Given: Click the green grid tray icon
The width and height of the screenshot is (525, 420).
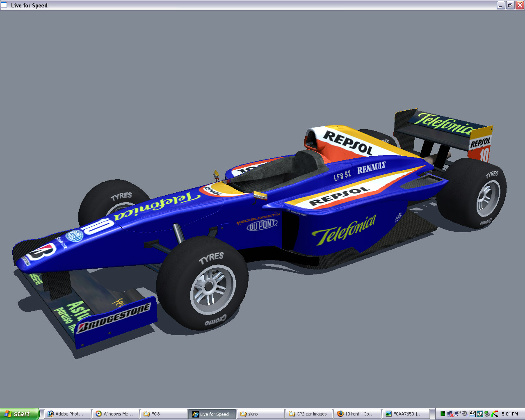Looking at the screenshot, I should (443, 414).
